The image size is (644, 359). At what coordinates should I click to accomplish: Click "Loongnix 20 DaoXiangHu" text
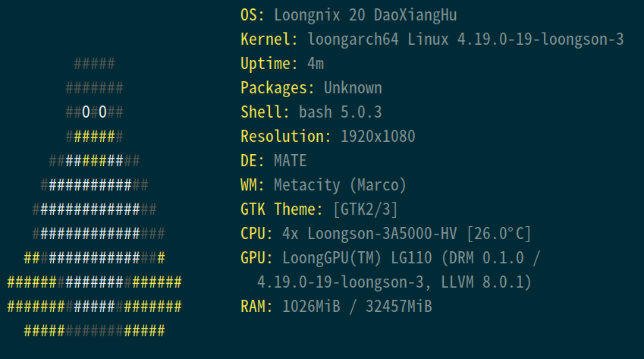(x=365, y=15)
